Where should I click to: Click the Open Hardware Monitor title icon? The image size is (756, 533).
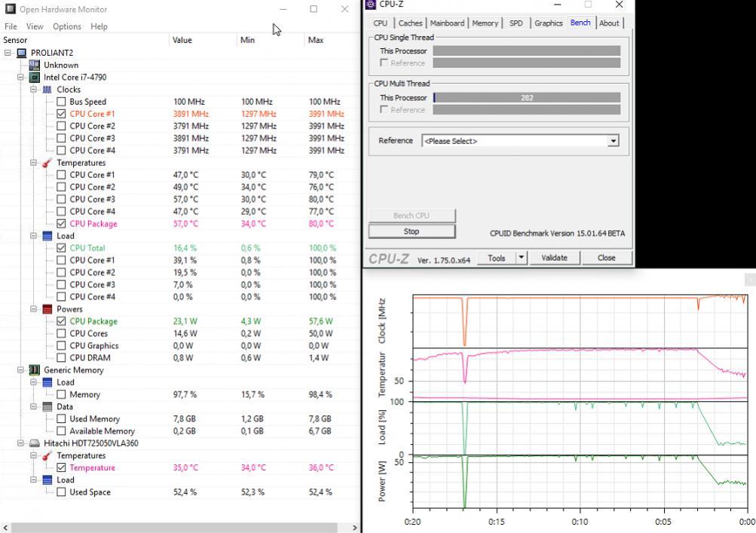click(x=10, y=9)
